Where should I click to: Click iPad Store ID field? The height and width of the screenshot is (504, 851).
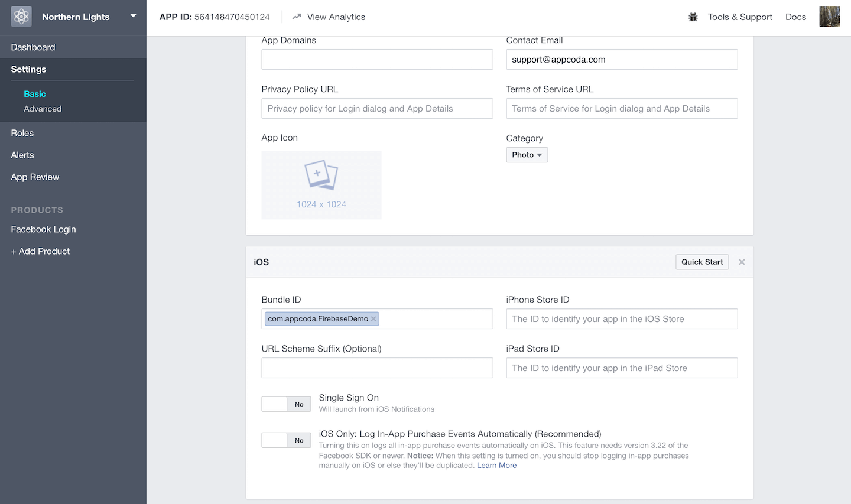(622, 368)
